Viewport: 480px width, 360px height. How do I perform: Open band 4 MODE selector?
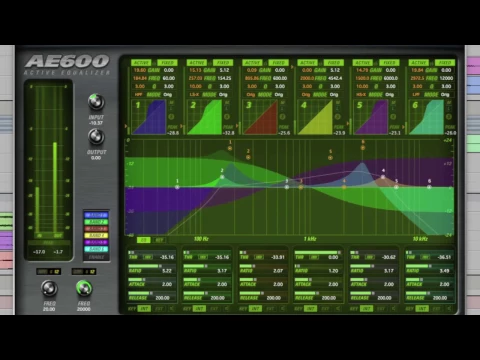306,95
